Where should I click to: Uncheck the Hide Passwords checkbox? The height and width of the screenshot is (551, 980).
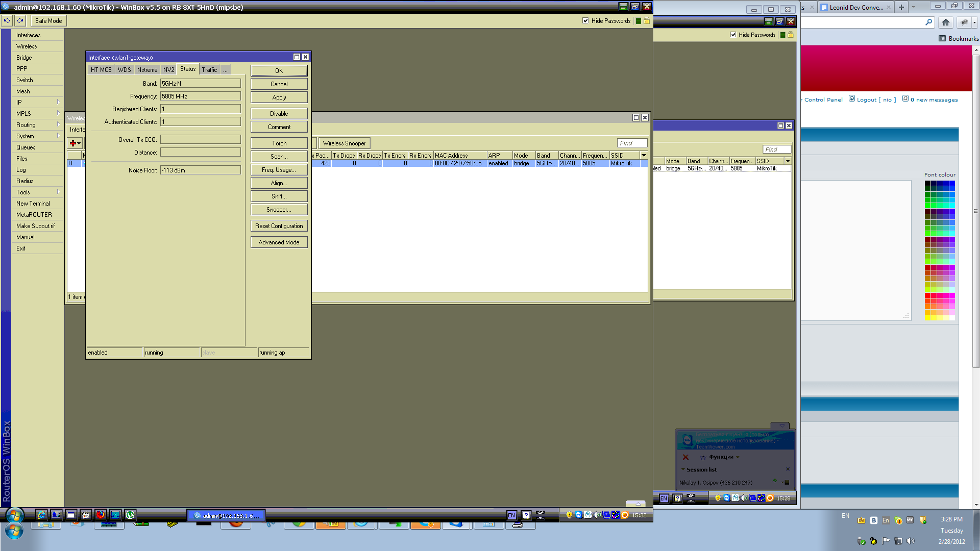tap(585, 21)
